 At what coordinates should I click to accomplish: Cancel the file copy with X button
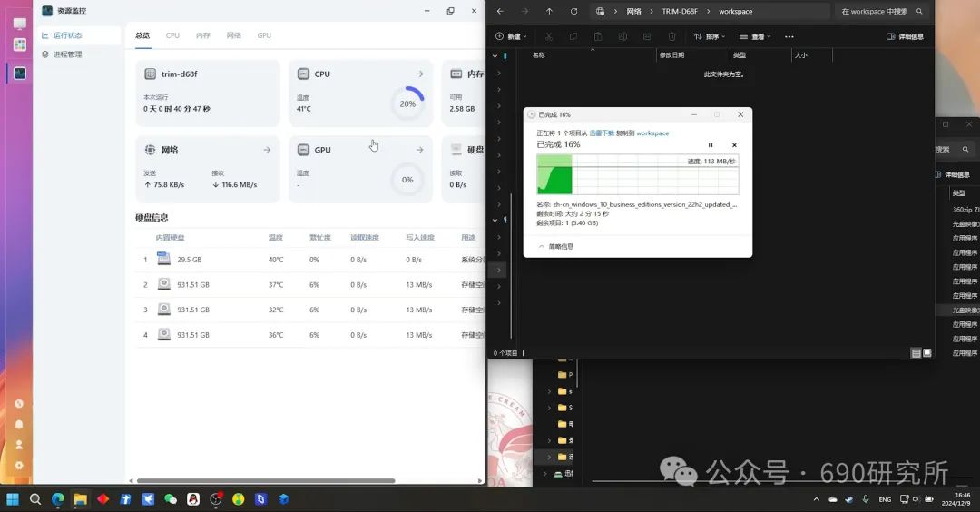pyautogui.click(x=734, y=145)
